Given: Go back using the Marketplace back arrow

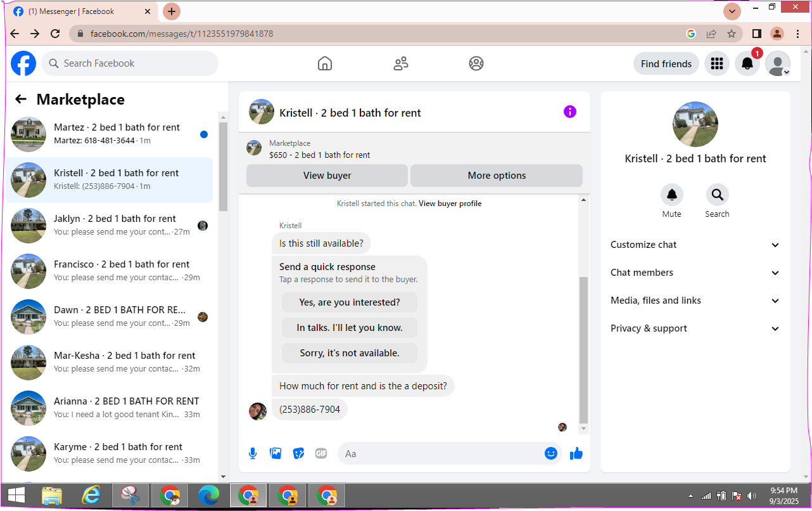Looking at the screenshot, I should coord(21,99).
